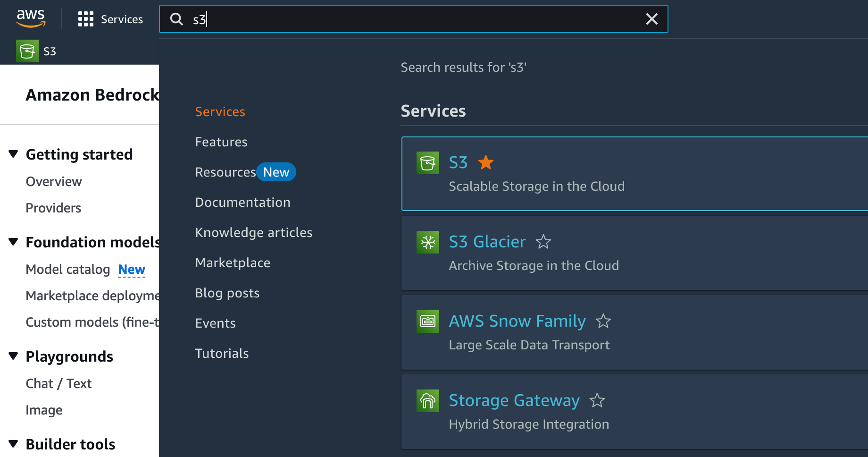Clear the search with the X icon
868x457 pixels.
tap(651, 19)
